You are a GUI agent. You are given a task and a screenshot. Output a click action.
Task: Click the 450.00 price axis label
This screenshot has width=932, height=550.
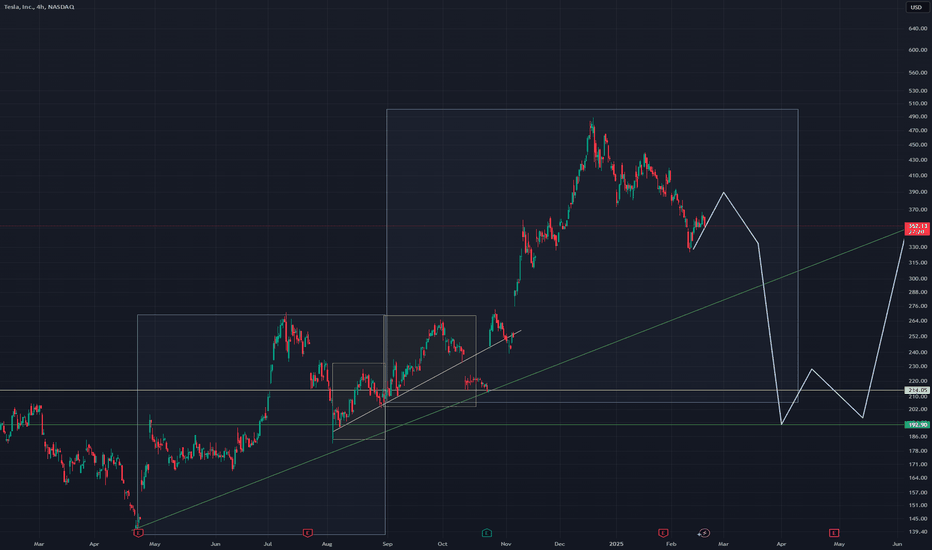[918, 144]
